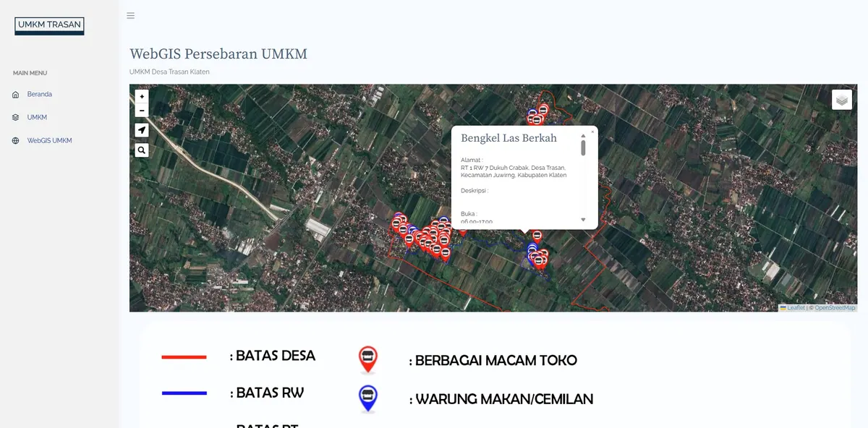Viewport: 868px width, 428px height.
Task: Click the UMKM Desa Trasan Klaten subtitle
Action: (169, 72)
